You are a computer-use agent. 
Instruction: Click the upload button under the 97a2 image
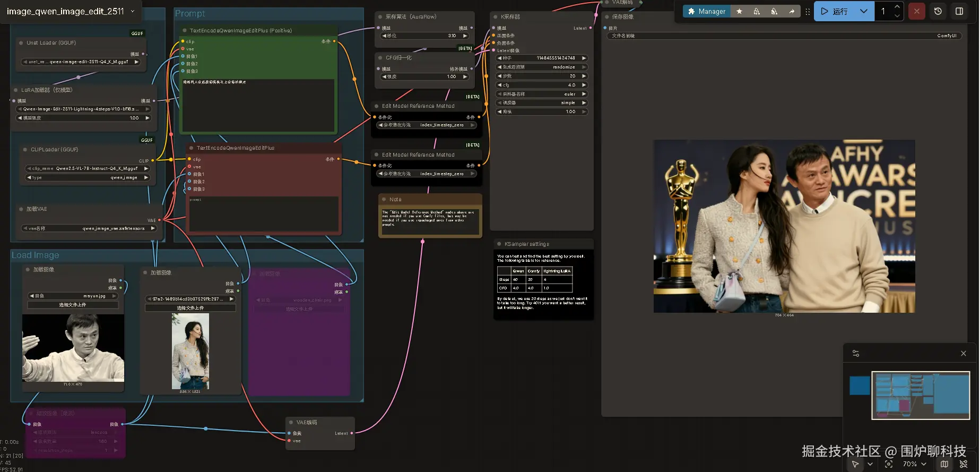click(190, 308)
